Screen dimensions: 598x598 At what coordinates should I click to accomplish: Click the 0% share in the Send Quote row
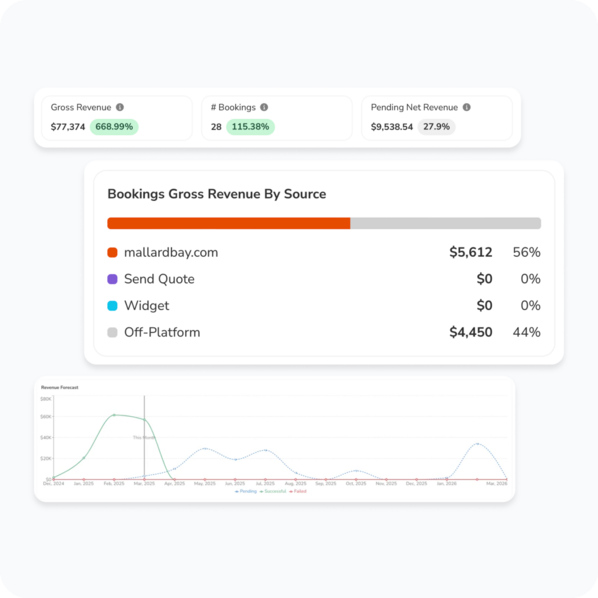[530, 279]
